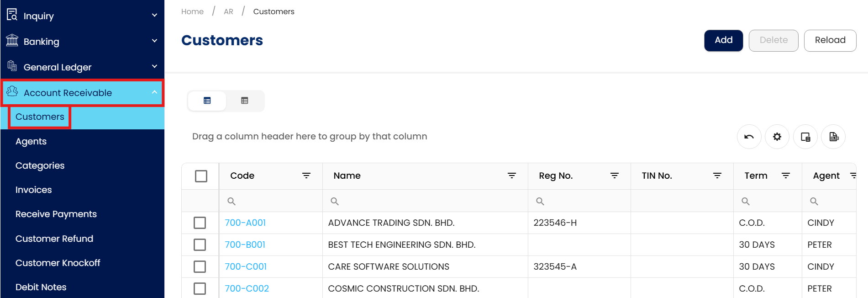Open grid settings gear icon
Viewport: 868px width, 298px height.
click(777, 137)
